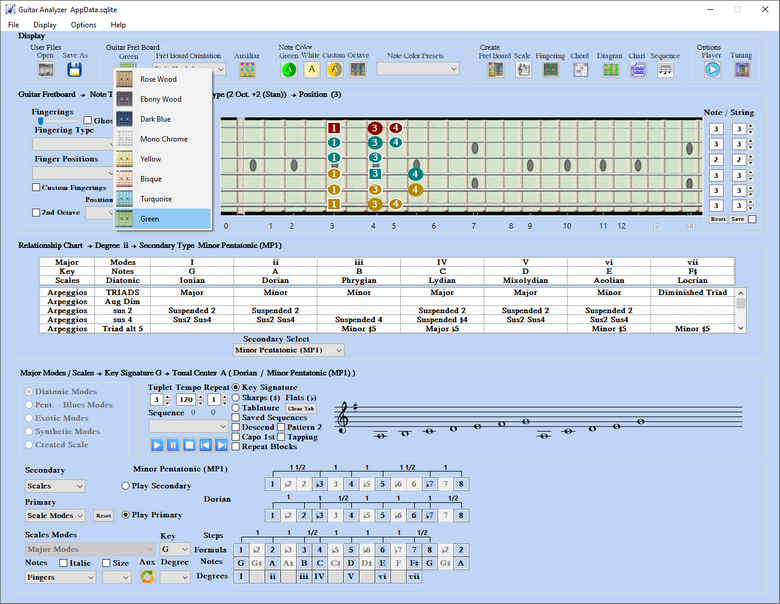780x604 pixels.
Task: Tick the Tapping checkbox
Action: pos(281,437)
